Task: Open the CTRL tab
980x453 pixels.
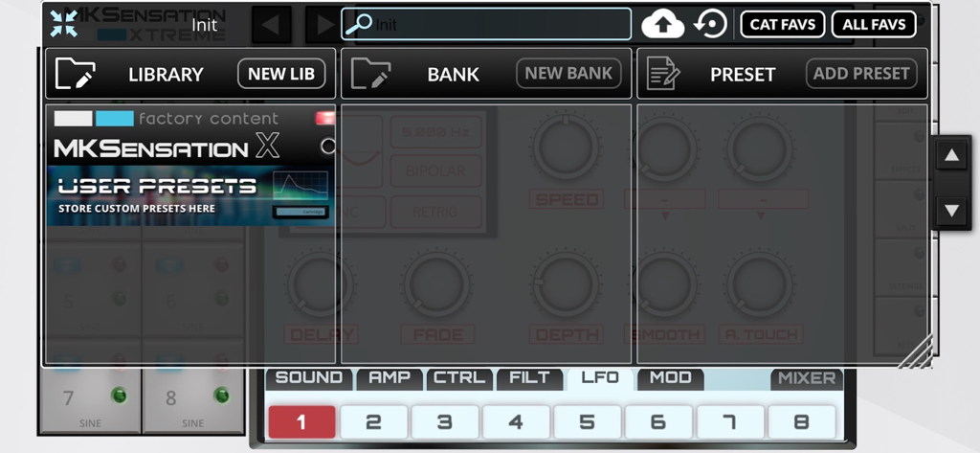Action: [459, 378]
